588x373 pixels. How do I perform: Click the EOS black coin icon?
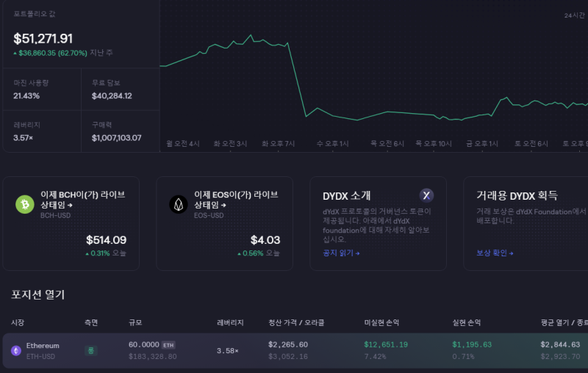coord(179,204)
